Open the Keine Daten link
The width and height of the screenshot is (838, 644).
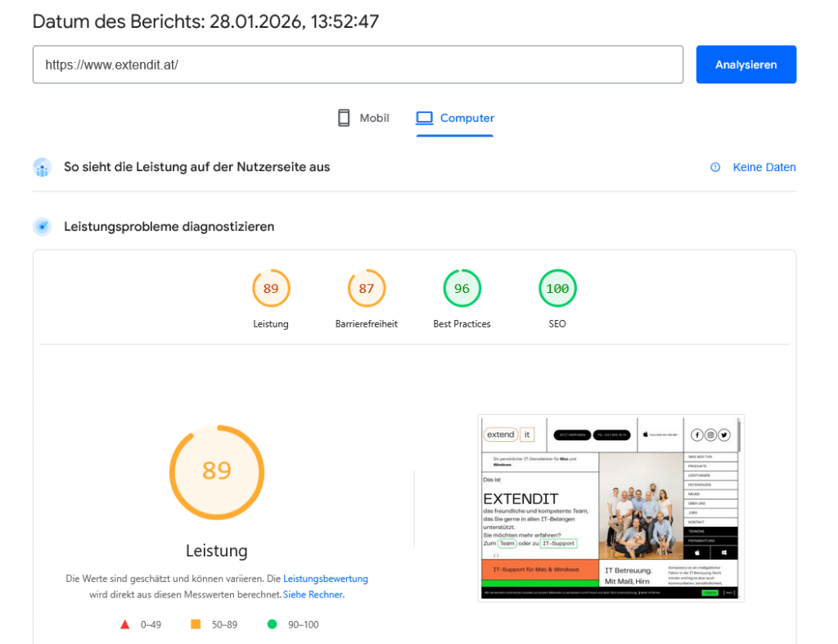tap(764, 167)
